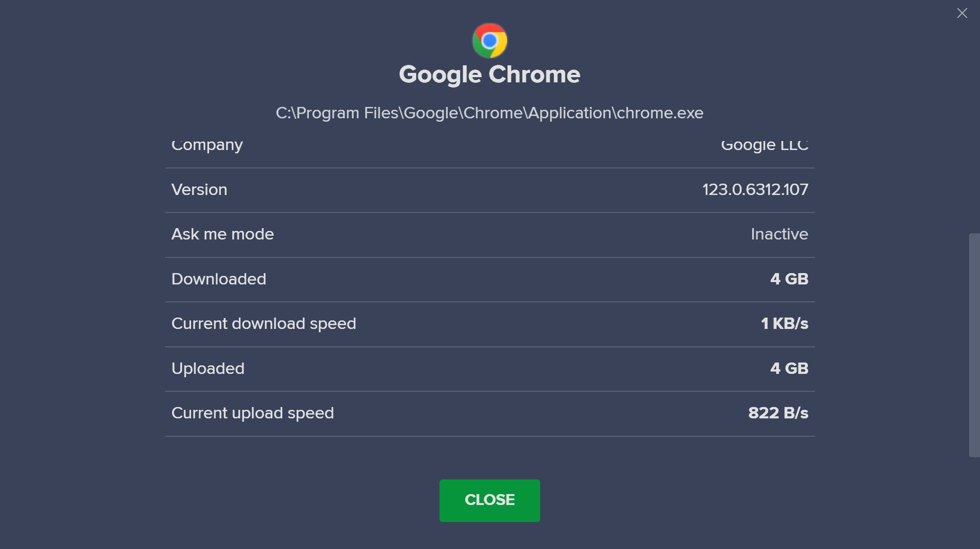980x549 pixels.
Task: Click the green CLOSE button
Action: pyautogui.click(x=490, y=500)
